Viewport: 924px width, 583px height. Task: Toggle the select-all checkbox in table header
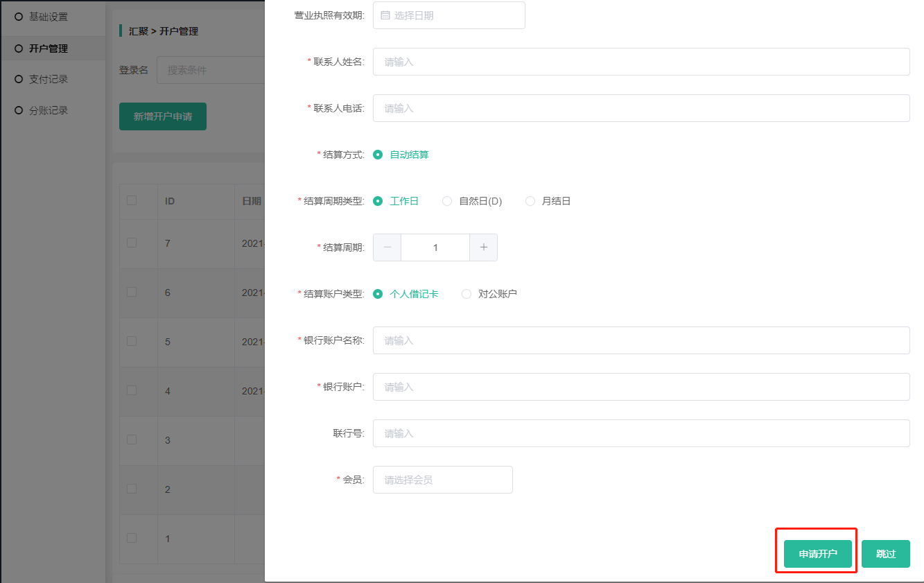(x=132, y=200)
